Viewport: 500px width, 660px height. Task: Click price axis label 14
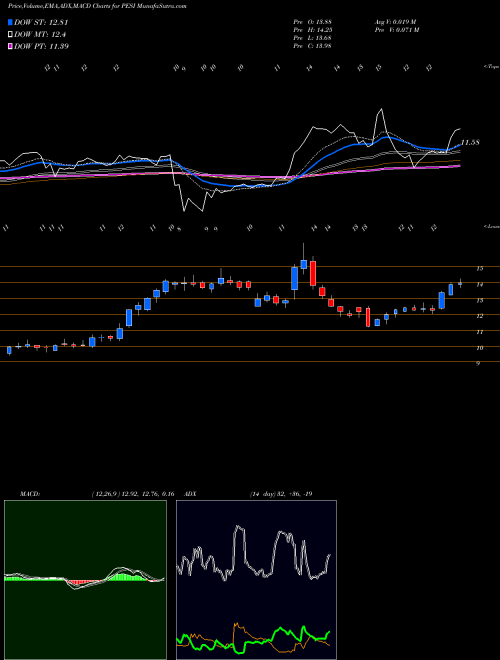click(x=479, y=285)
